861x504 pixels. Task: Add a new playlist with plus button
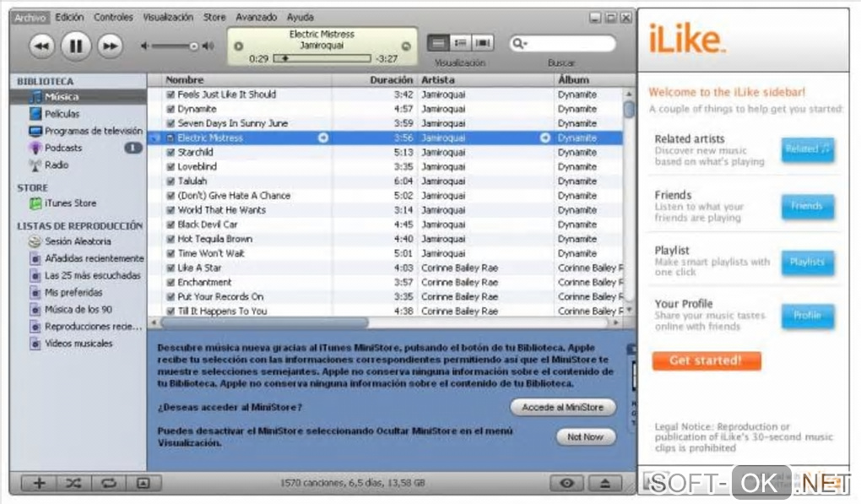40,483
